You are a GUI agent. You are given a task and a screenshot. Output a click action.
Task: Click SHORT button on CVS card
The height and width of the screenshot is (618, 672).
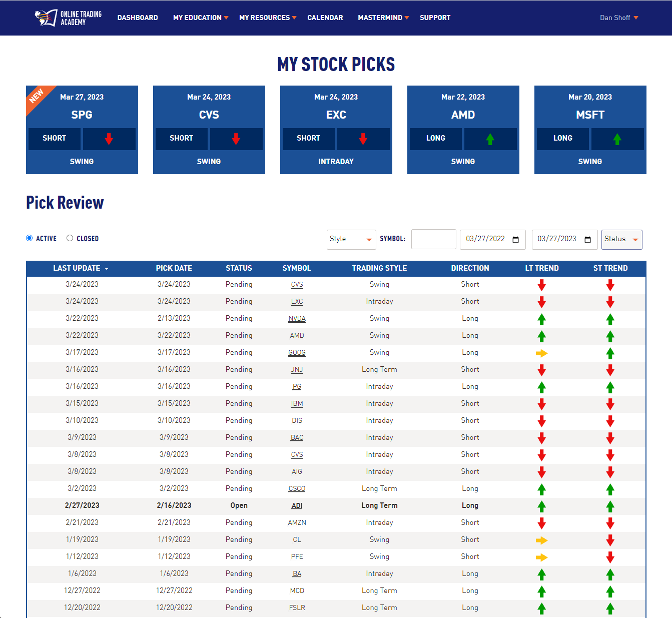pyautogui.click(x=182, y=139)
